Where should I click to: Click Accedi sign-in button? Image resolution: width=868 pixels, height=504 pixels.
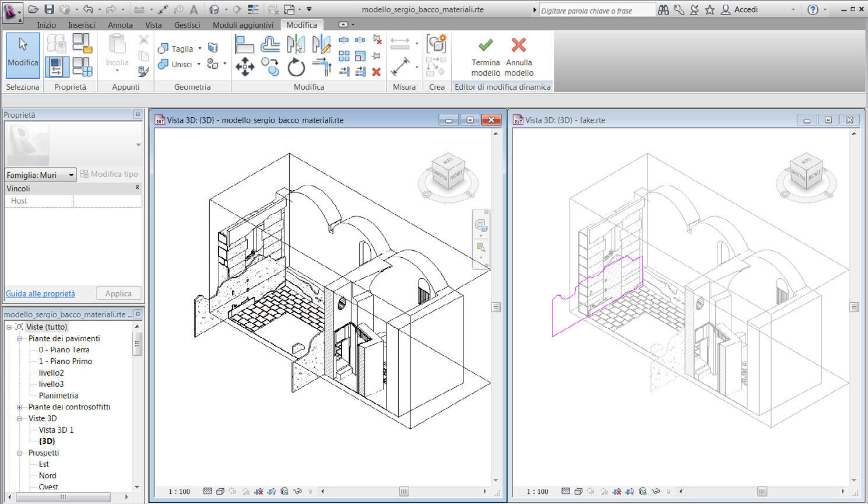click(x=740, y=9)
